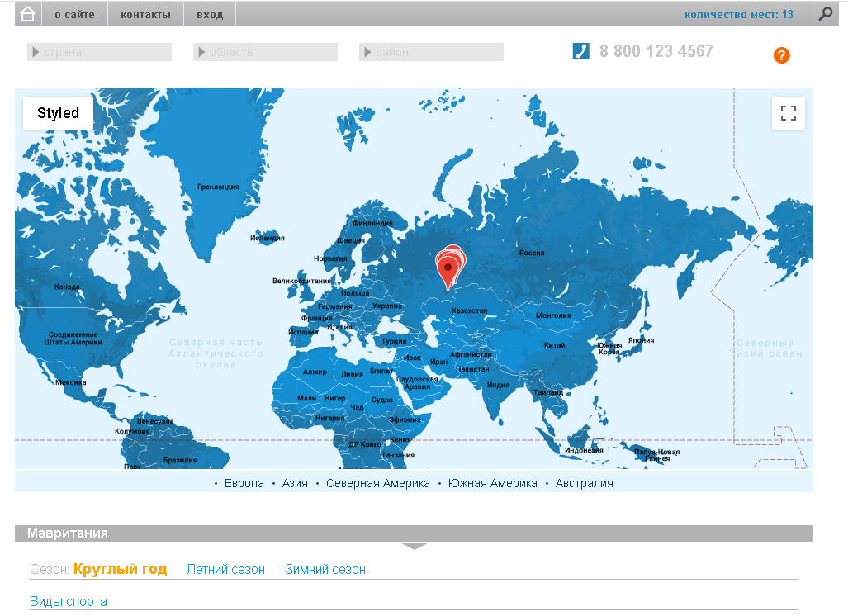Jump to 'Южная Америка' region

pos(493,483)
